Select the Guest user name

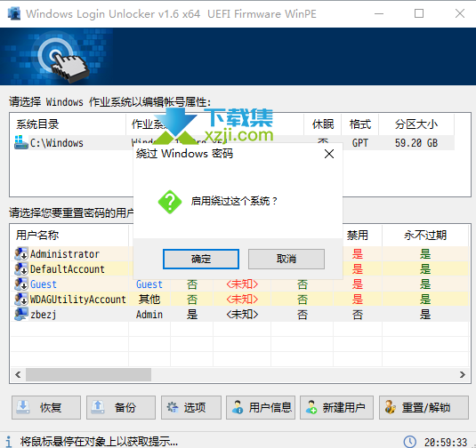[x=44, y=284]
